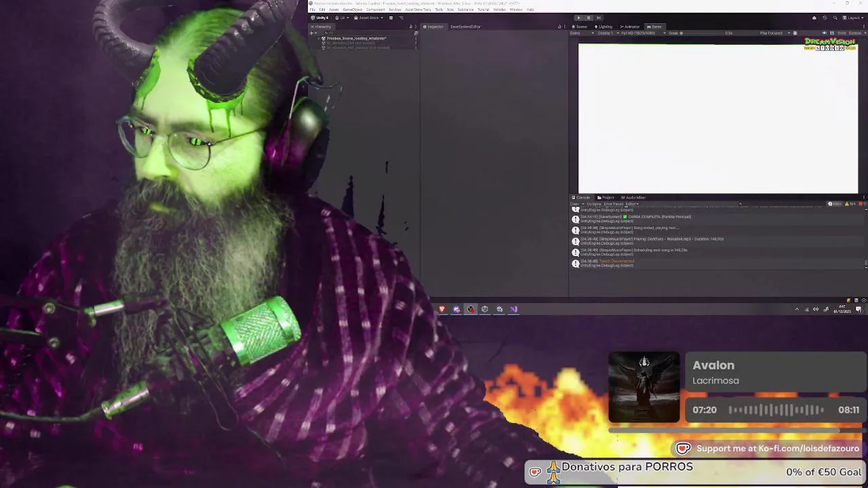Open the Edit menu in Unity
This screenshot has height=488, width=868.
[322, 9]
